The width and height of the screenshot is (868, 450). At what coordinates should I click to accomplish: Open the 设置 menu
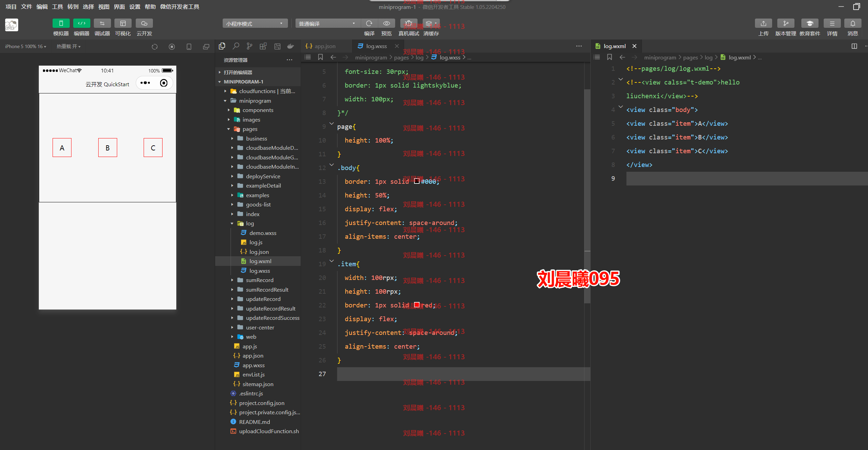[135, 7]
